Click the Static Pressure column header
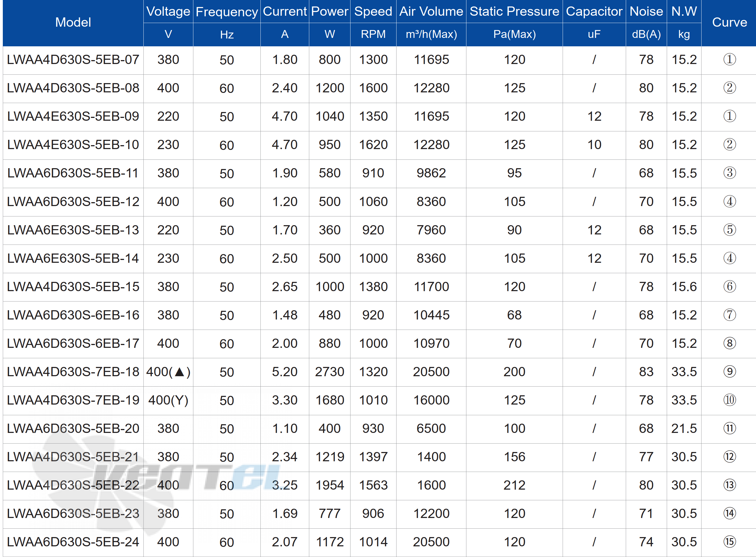The image size is (756, 557). pos(515,12)
